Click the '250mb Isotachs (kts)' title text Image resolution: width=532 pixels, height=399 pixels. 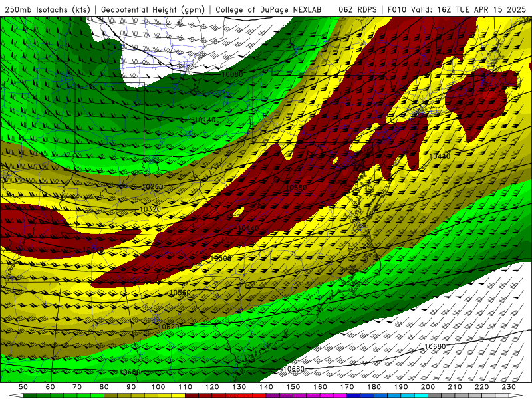point(47,9)
